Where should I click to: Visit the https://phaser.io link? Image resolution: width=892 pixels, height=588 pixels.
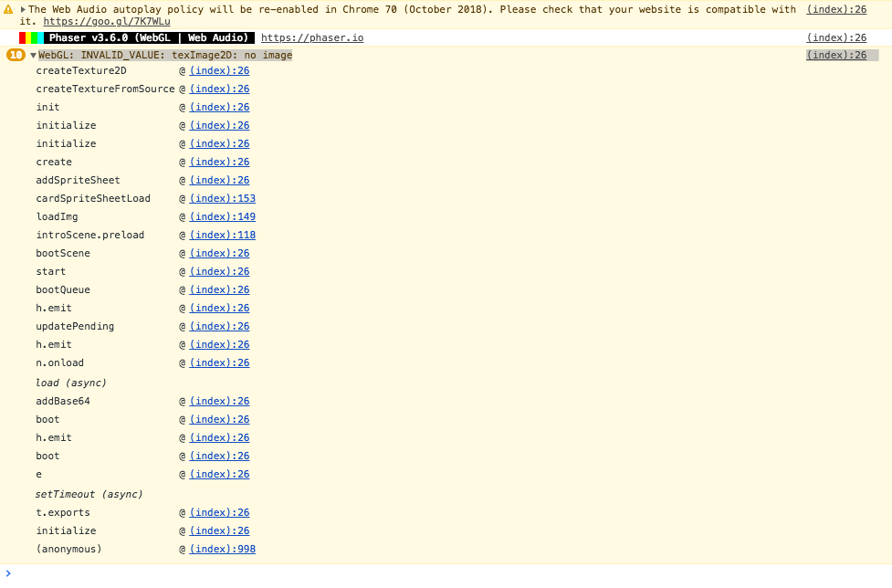click(311, 37)
